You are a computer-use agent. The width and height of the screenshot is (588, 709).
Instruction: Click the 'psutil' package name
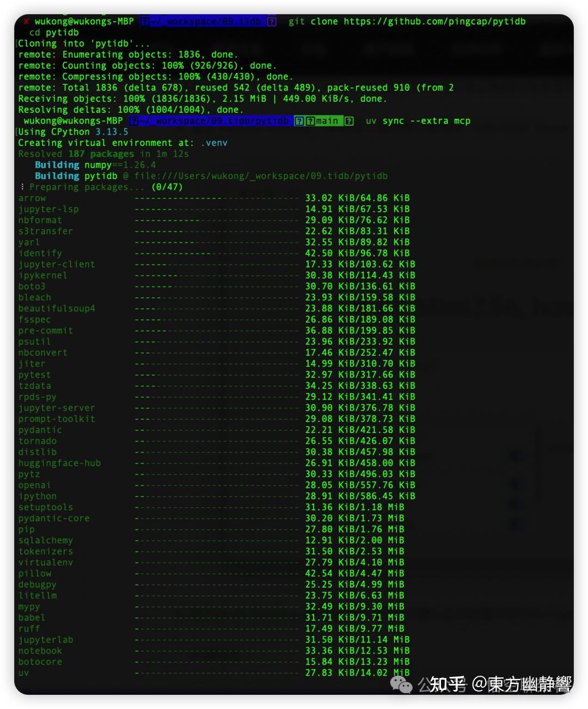pyautogui.click(x=34, y=341)
